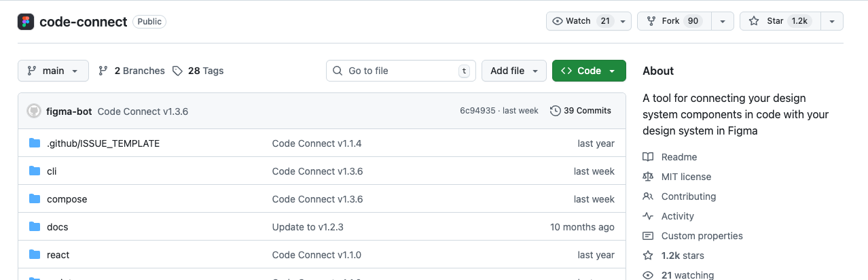
Task: View the 39 Commits history
Action: point(581,111)
